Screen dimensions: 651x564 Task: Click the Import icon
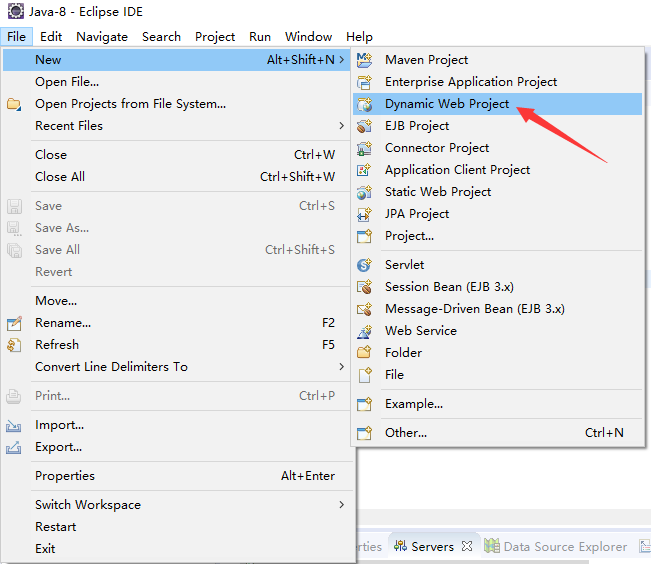click(x=14, y=425)
